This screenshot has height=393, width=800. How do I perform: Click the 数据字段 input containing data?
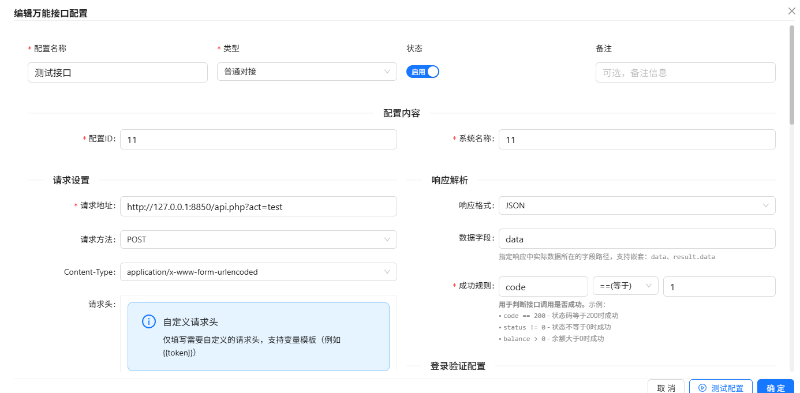pos(637,238)
